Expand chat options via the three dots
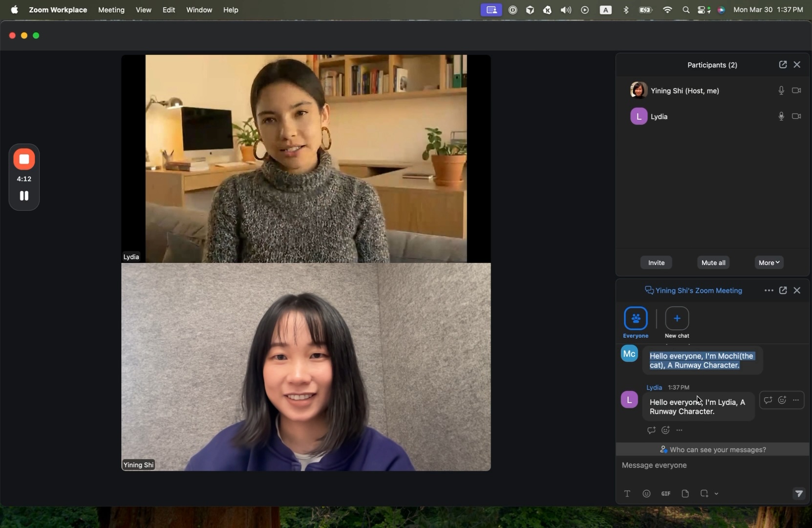 pyautogui.click(x=769, y=290)
